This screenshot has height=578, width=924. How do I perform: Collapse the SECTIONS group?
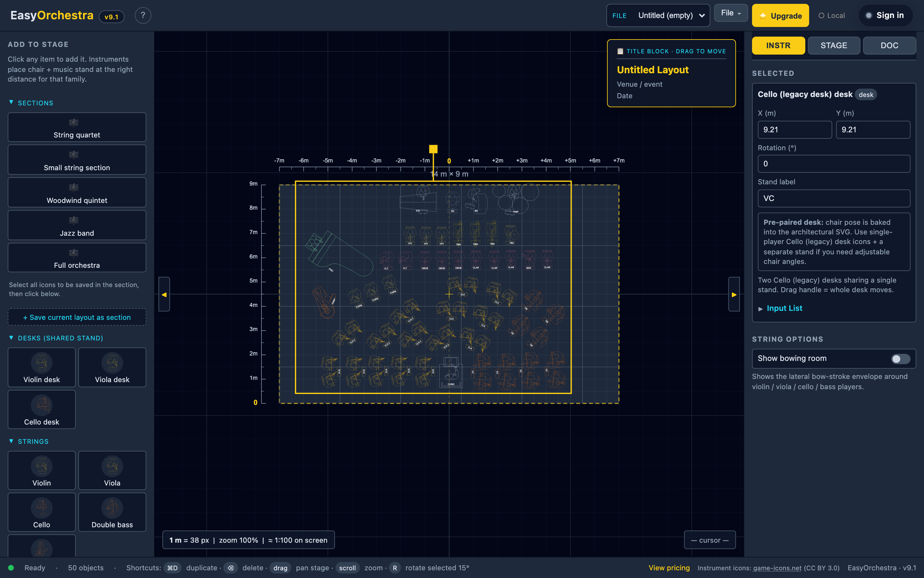coord(31,103)
